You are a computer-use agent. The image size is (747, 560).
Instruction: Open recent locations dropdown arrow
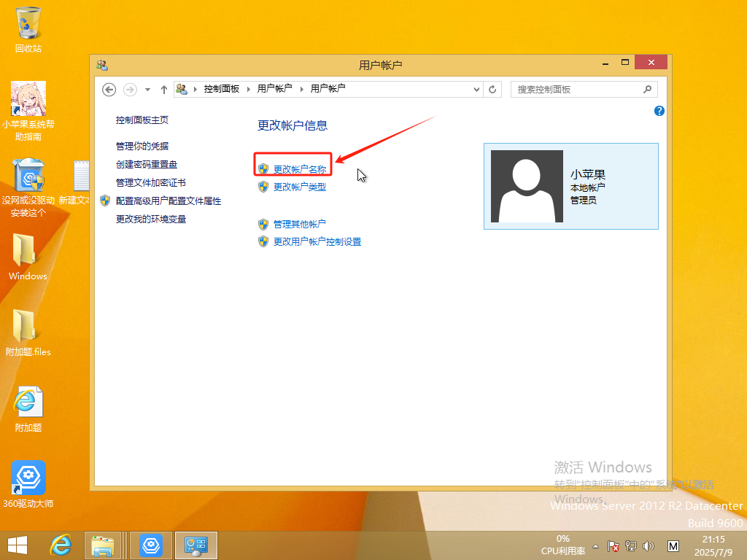tap(147, 90)
